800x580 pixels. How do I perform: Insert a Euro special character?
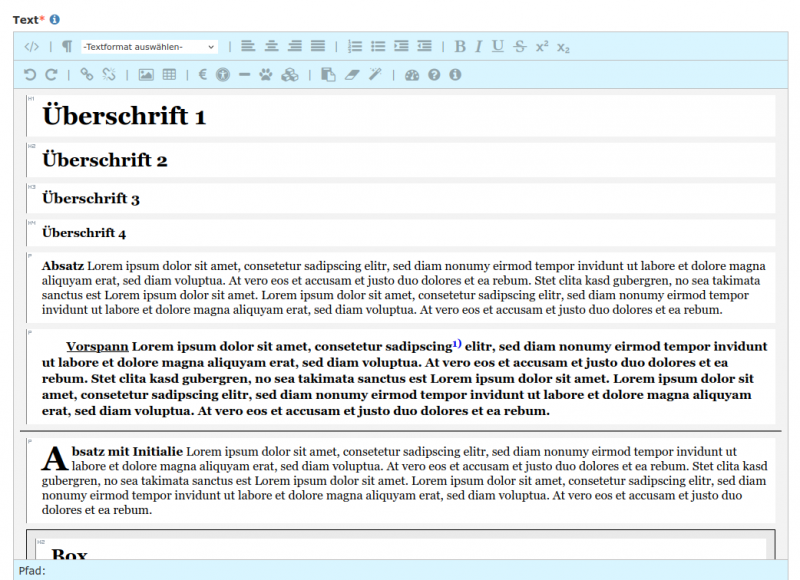coord(201,74)
